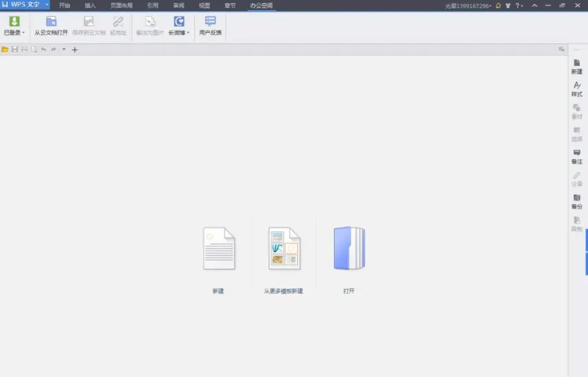Switch to the 视图 ribbon tab
This screenshot has width=588, height=377.
coord(204,5)
